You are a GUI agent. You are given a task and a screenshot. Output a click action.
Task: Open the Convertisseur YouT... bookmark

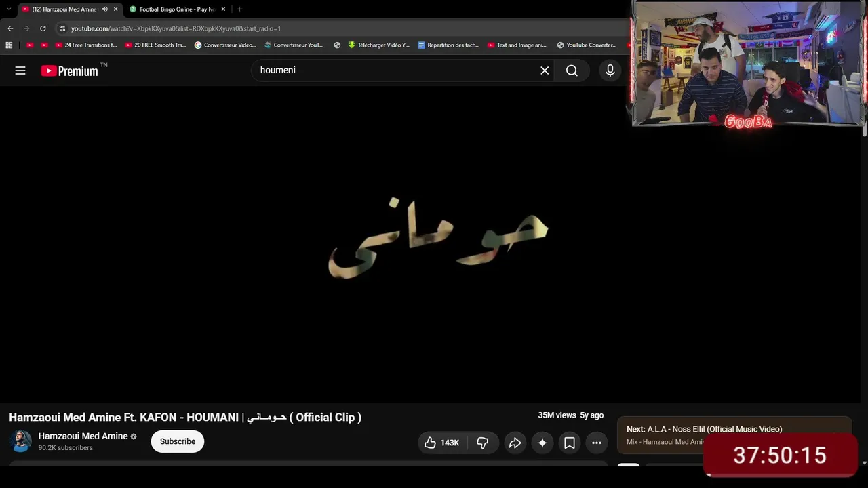pyautogui.click(x=294, y=45)
